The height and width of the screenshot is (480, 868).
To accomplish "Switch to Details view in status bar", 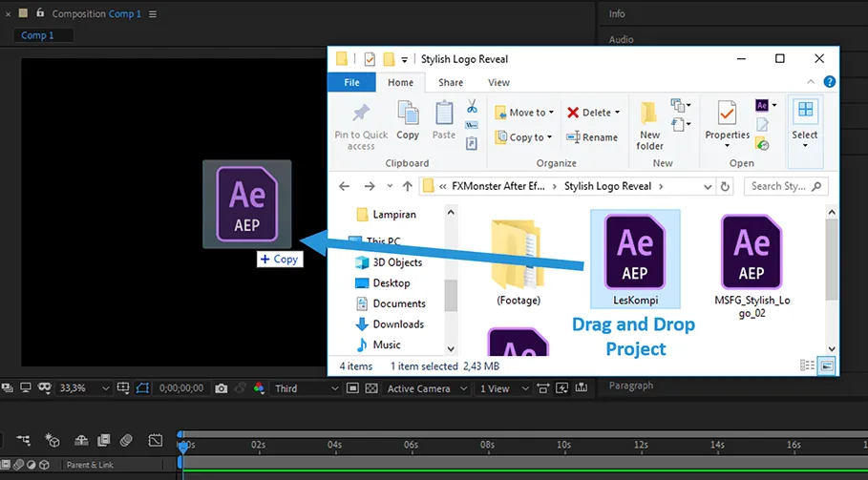I will (x=808, y=365).
